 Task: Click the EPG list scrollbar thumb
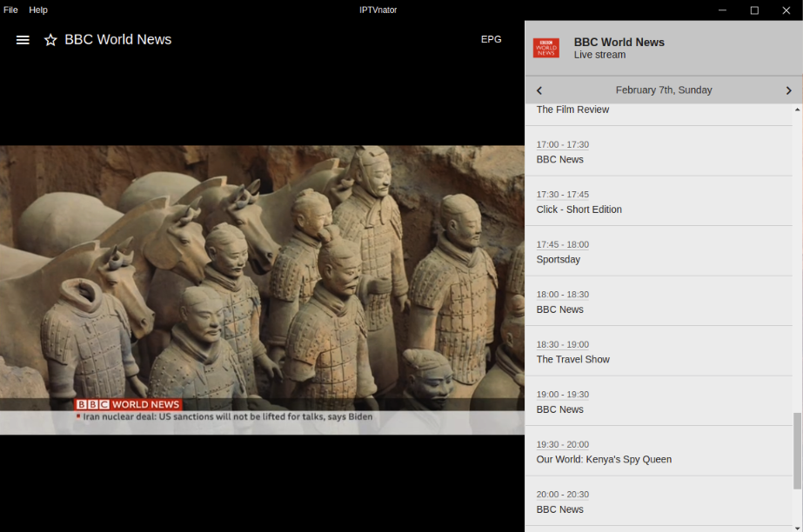798,450
